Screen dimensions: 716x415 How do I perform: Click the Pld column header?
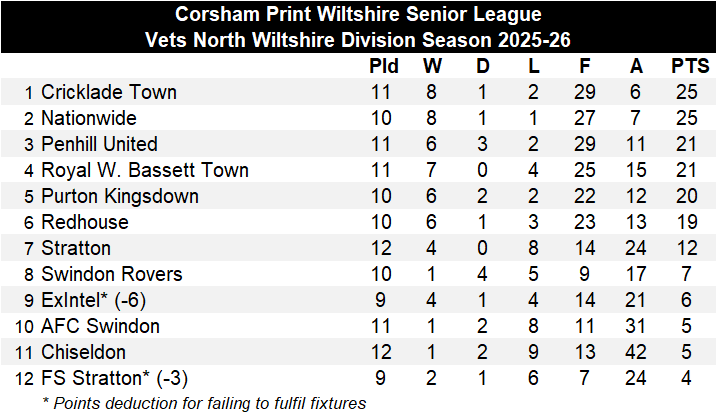pyautogui.click(x=384, y=67)
